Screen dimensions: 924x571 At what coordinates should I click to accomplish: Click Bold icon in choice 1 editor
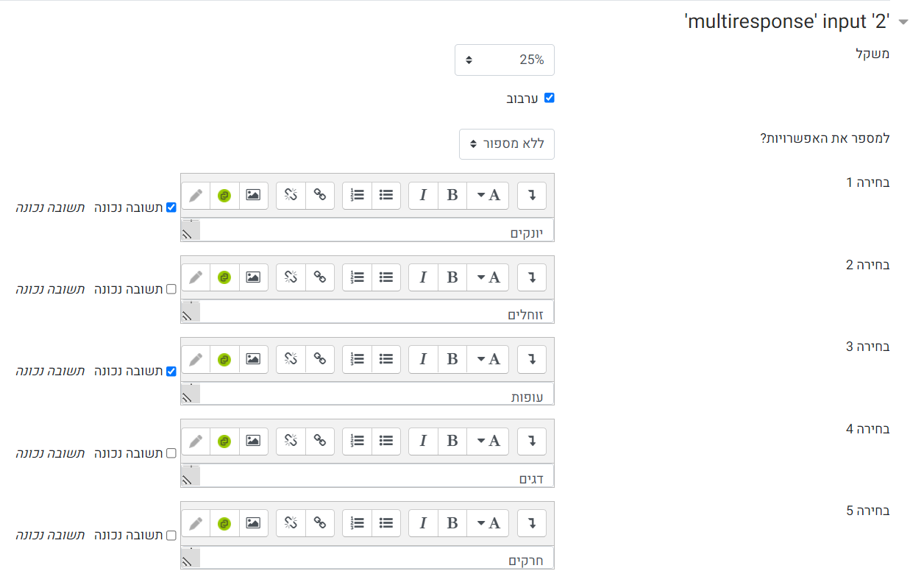(452, 195)
